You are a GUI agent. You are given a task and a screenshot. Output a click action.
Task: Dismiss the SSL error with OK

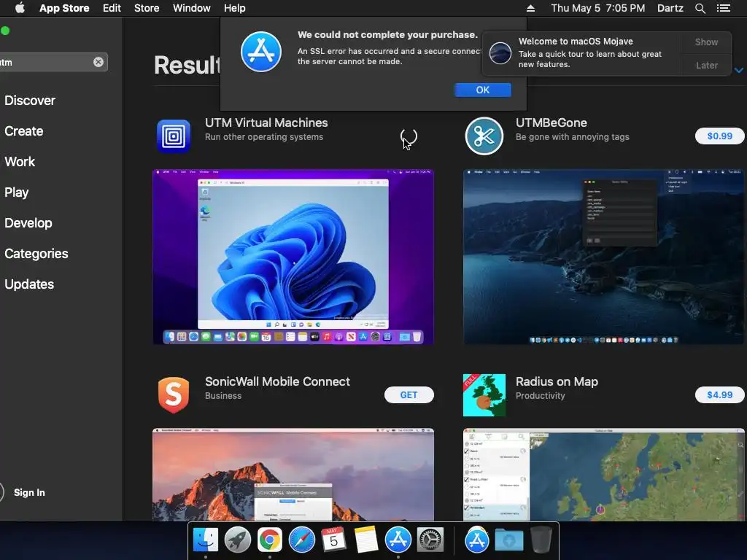coord(483,90)
